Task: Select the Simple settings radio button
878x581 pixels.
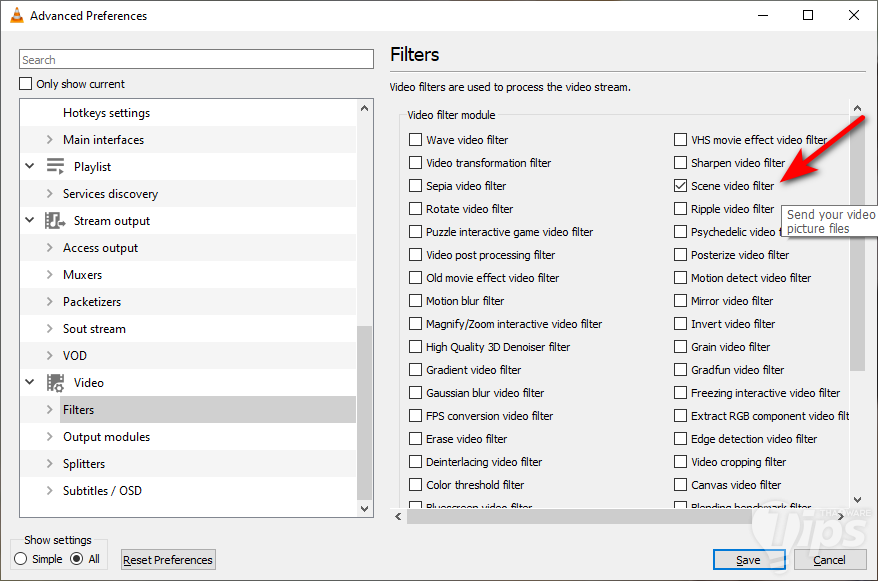Action: tap(21, 559)
